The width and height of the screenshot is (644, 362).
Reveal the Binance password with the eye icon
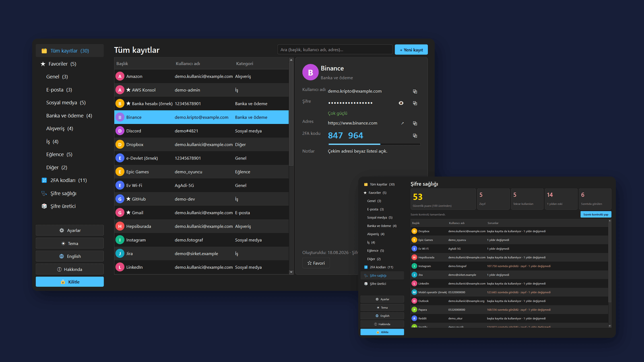click(401, 103)
